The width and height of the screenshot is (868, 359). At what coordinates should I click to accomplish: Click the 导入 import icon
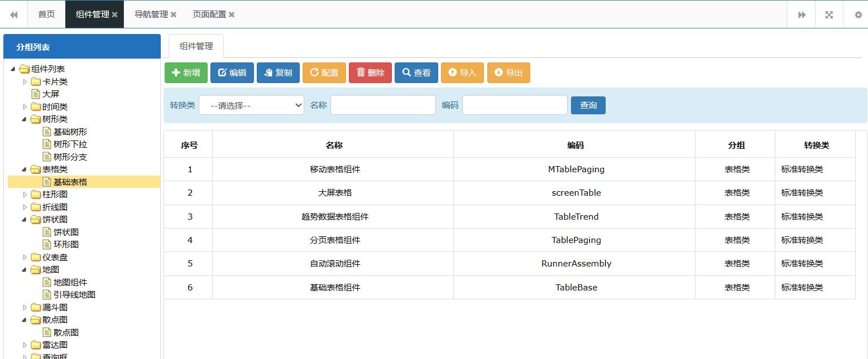453,72
